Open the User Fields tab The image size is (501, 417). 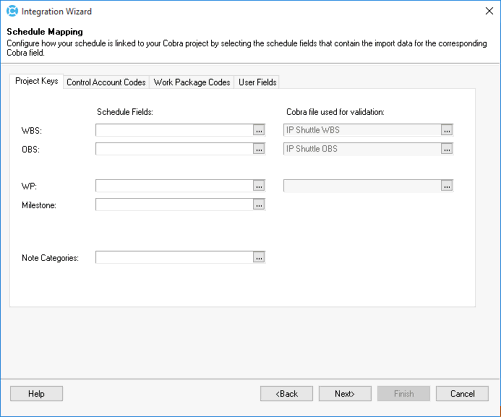(257, 82)
